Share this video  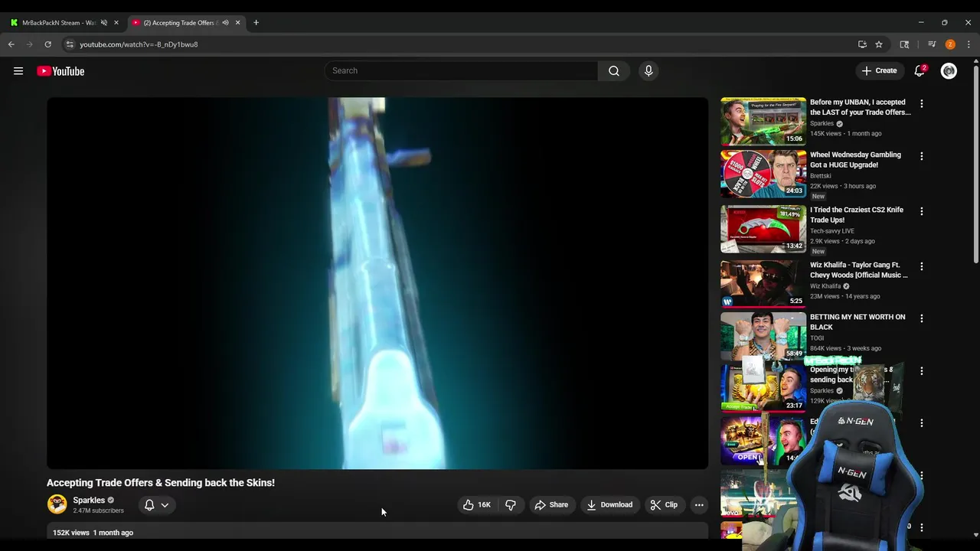coord(551,505)
